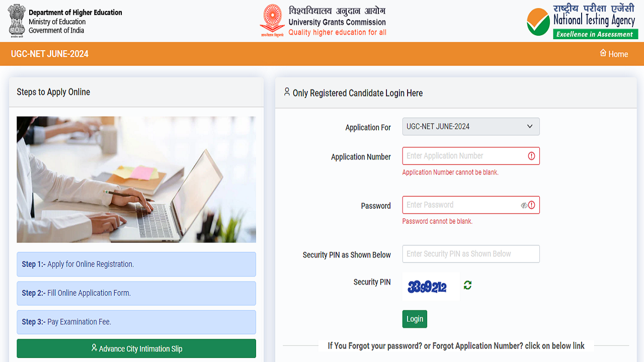This screenshot has height=362, width=644.
Task: Focus the Application Number input field
Action: (471, 156)
